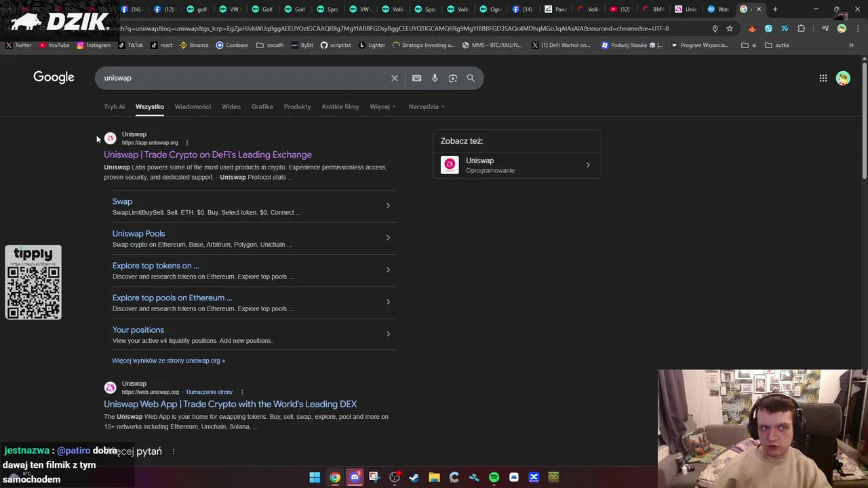Select the Produkty results tab
Image resolution: width=868 pixels, height=488 pixels.
coord(297,106)
